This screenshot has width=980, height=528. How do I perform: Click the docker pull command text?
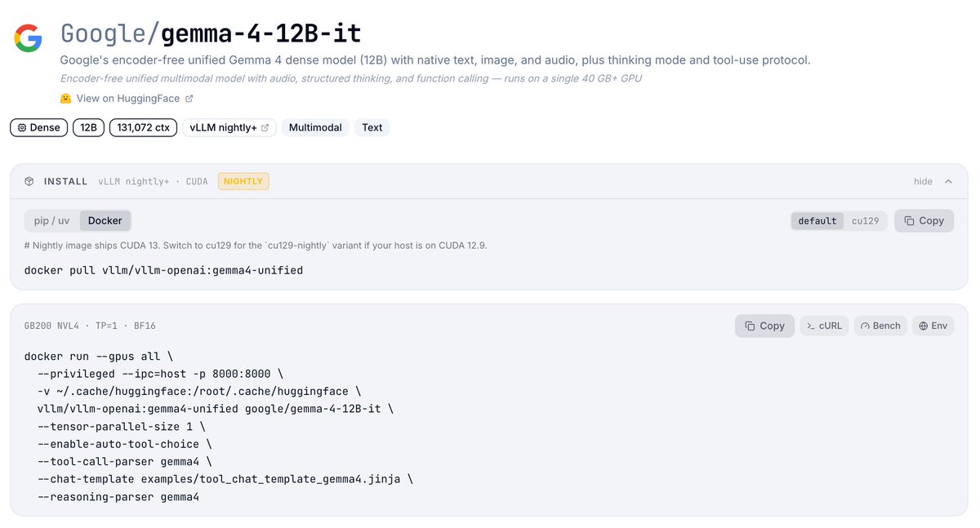click(x=163, y=270)
